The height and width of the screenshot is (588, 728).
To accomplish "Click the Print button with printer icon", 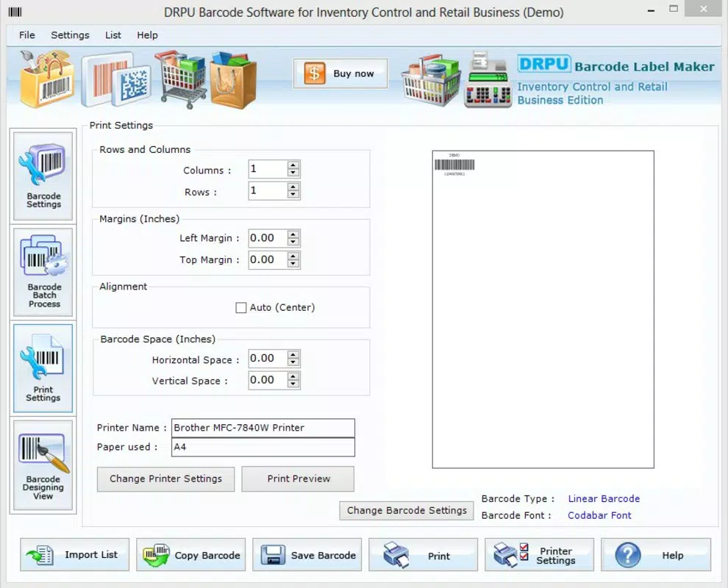I will pos(423,555).
